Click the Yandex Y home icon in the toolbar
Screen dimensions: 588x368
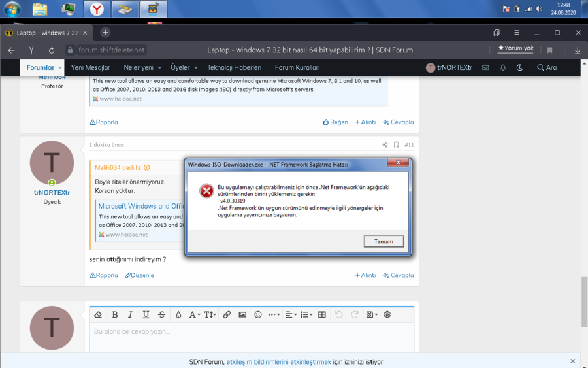(31, 50)
